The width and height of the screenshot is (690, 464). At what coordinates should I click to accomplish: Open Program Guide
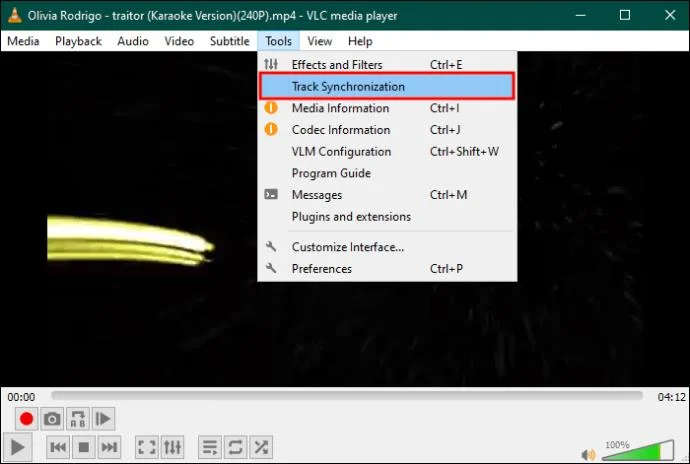click(387, 173)
